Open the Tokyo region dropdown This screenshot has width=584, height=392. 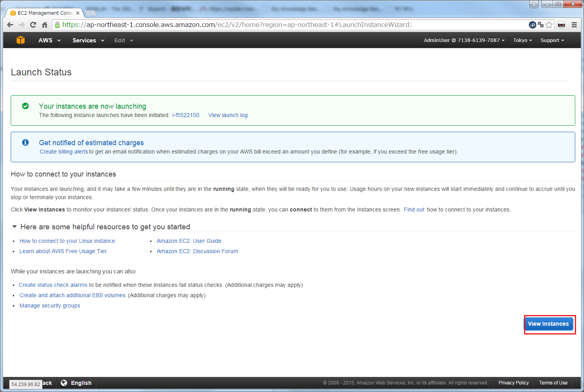point(522,40)
